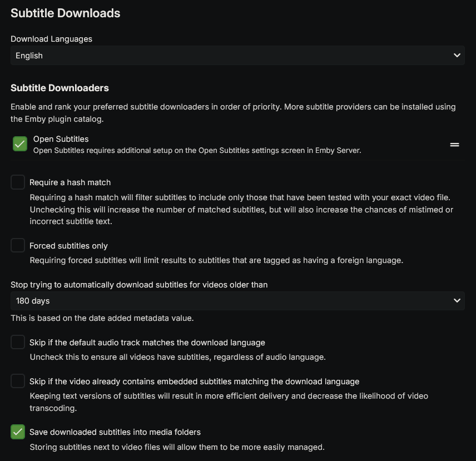Check the skip default audio track box

click(x=18, y=342)
